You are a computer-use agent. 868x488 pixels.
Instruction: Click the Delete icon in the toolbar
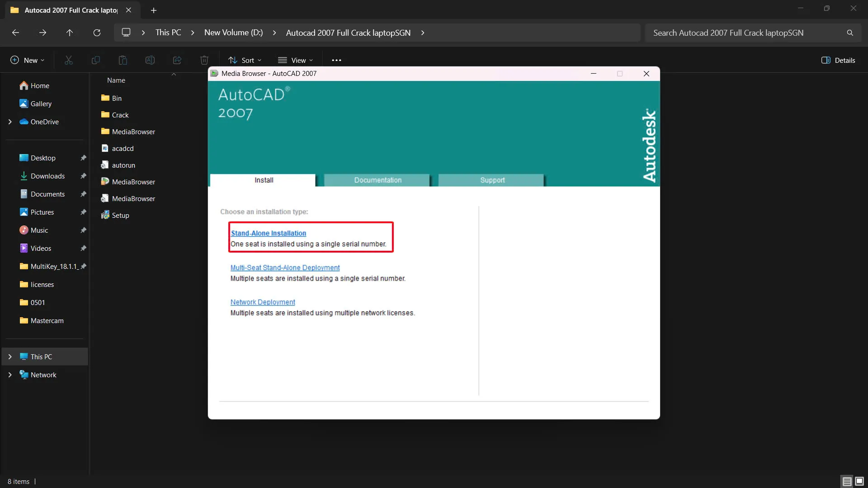[204, 60]
